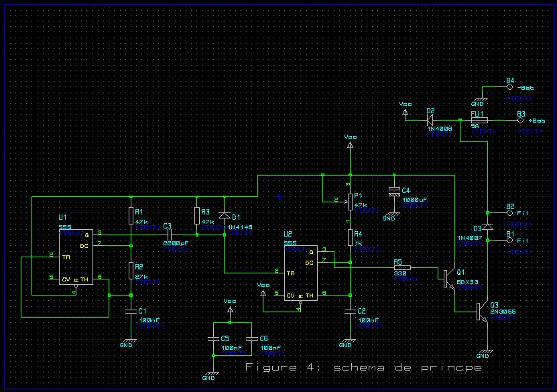Viewport: 557px width, 392px height.
Task: Select the U1 555 timer chip body
Action: point(76,257)
